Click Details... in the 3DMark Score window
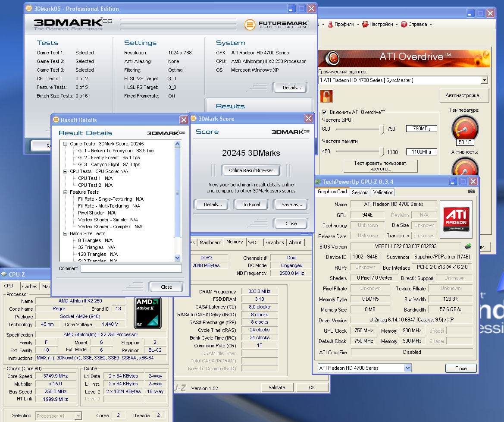Viewport: 504px width, 422px height. coord(213,205)
